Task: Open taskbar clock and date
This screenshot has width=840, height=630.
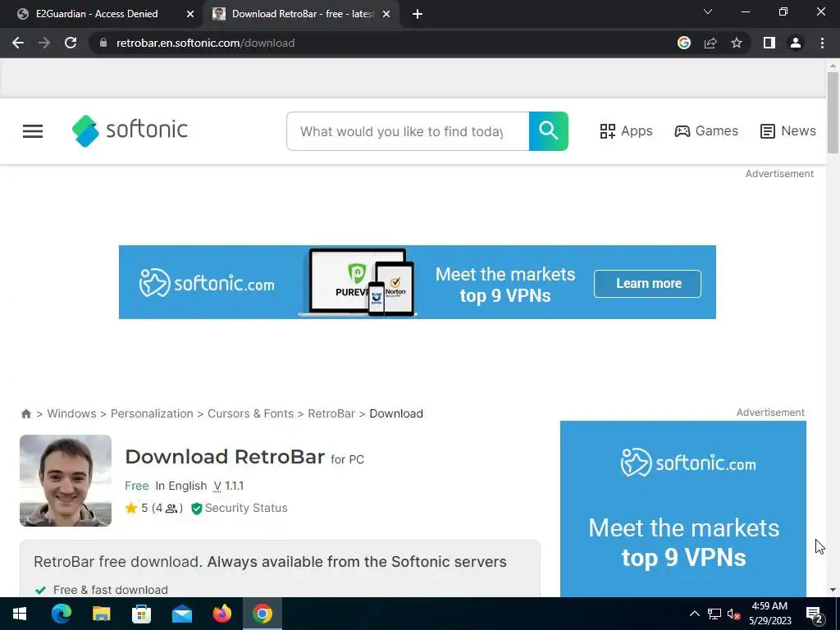Action: coord(769,614)
